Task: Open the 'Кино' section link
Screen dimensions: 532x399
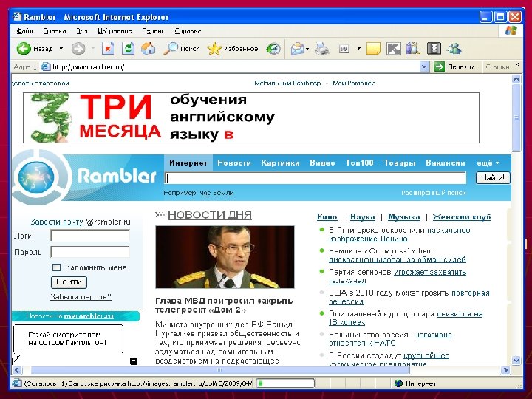Action: [x=327, y=217]
